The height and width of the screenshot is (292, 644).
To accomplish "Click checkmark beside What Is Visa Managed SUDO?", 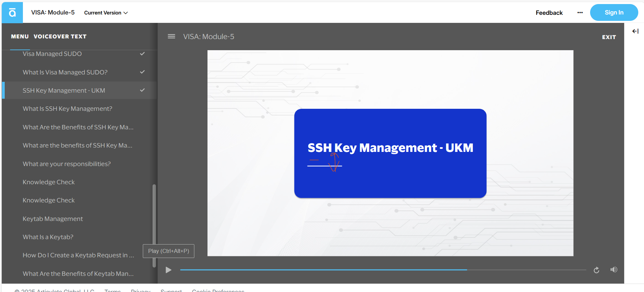I will click(142, 72).
